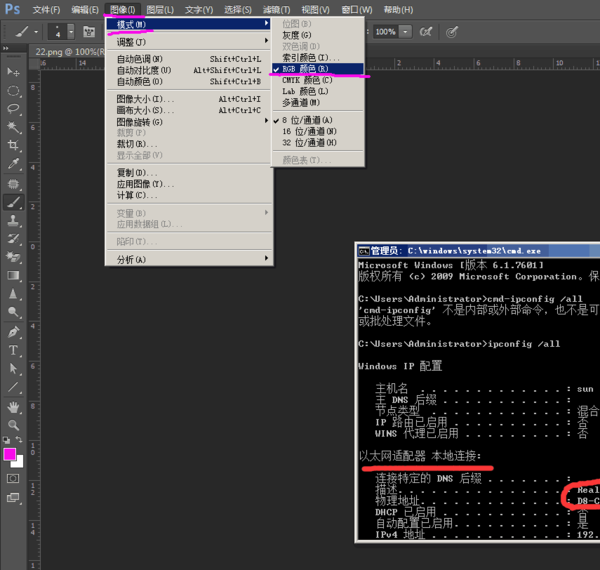Expand the 调整(J) adjustments submenu
Image resolution: width=600 pixels, height=570 pixels.
(189, 42)
